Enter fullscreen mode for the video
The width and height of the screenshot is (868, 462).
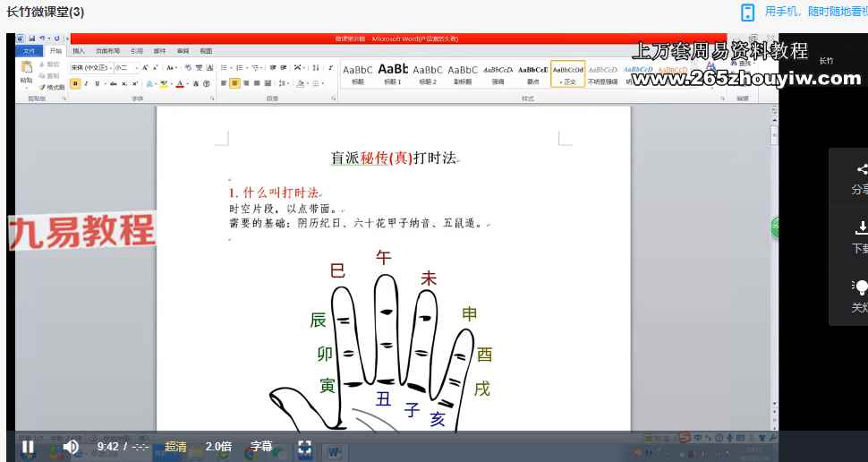point(304,448)
